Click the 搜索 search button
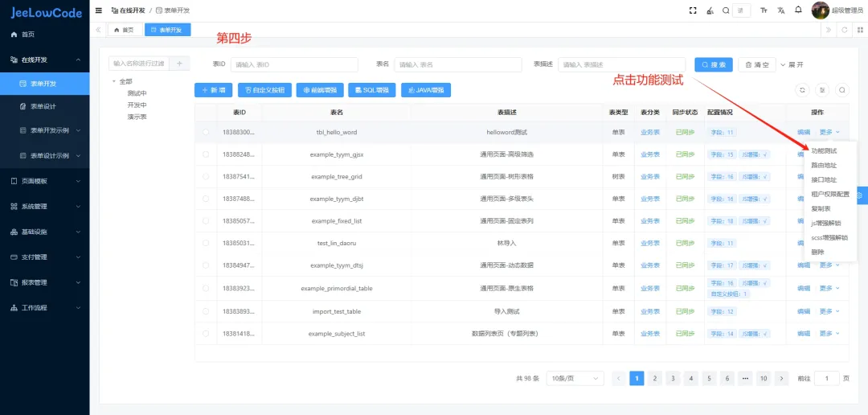 point(714,65)
